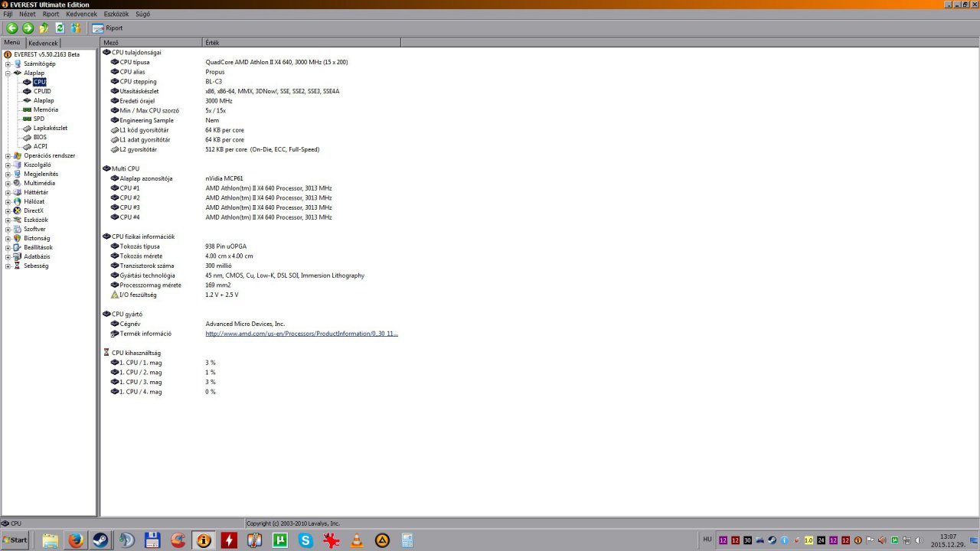
Task: Click the green Back arrow toolbar button
Action: pos(11,28)
